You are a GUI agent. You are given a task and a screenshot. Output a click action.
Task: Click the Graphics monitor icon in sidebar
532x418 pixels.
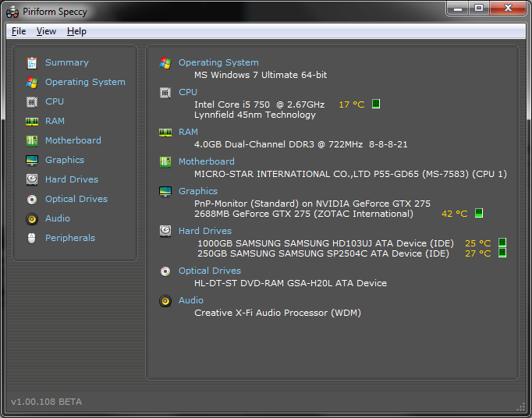pos(32,161)
